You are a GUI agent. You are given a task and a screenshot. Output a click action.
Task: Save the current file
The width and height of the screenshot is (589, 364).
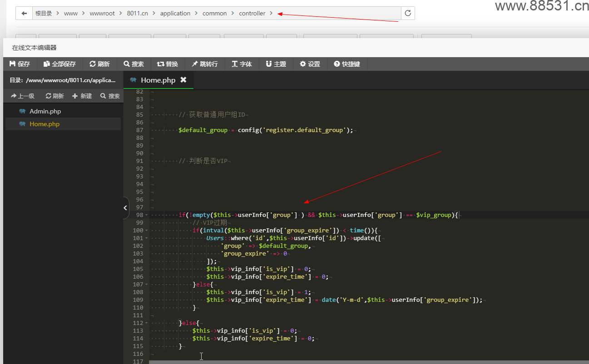tap(20, 64)
